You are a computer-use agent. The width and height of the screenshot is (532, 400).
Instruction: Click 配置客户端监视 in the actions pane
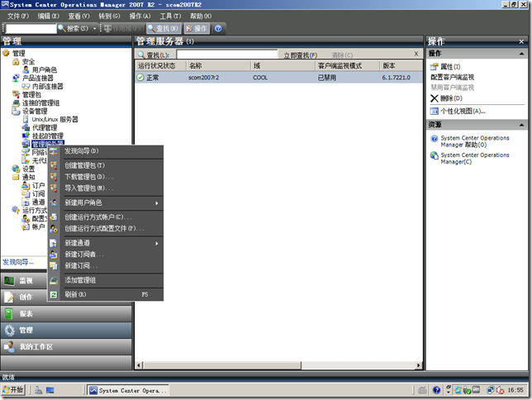[452, 77]
